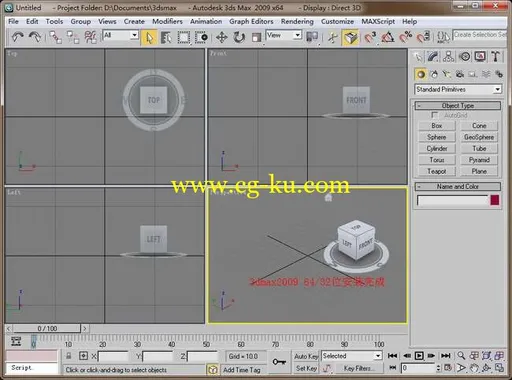Screen dimensions: 512x380
Task: Click the Undo arrow icon
Action: [17, 37]
